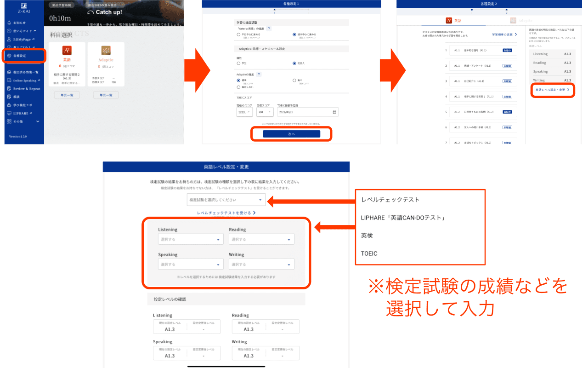Screen dimensions: 588x368
Task: Select 集中 Adaptie pace radio option
Action: [294, 80]
